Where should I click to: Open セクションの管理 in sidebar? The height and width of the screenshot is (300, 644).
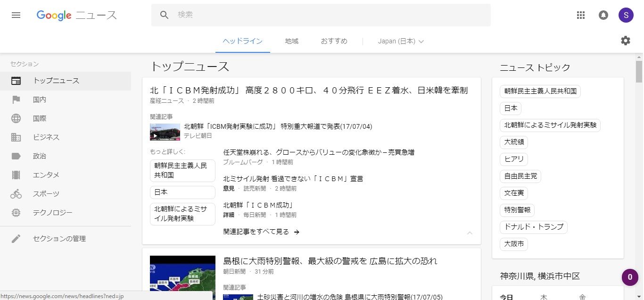click(66, 239)
